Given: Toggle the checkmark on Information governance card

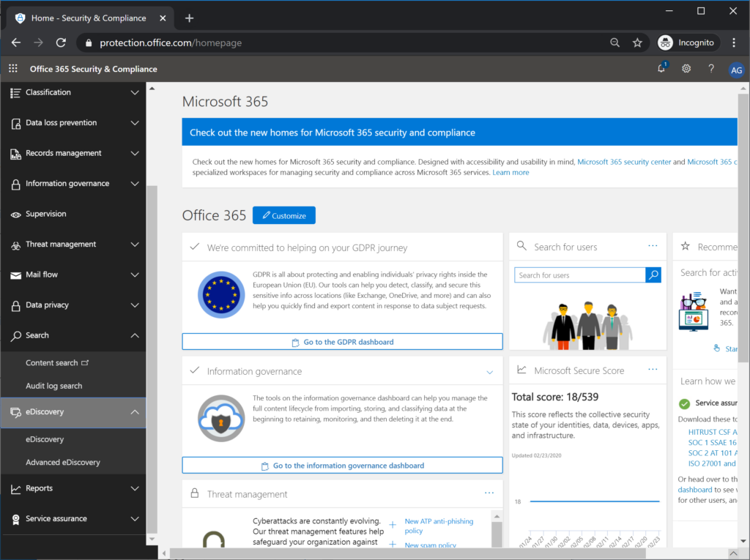Looking at the screenshot, I should (x=196, y=372).
